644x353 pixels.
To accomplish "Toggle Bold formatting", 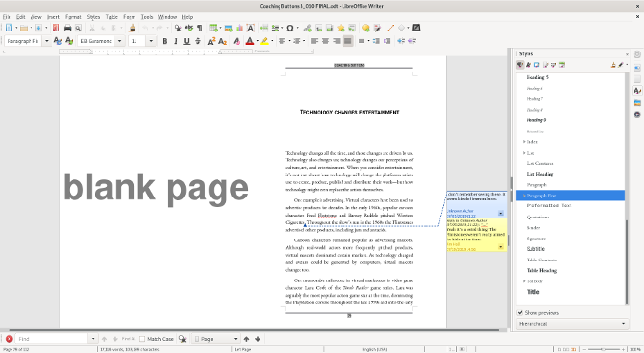I will pos(165,41).
